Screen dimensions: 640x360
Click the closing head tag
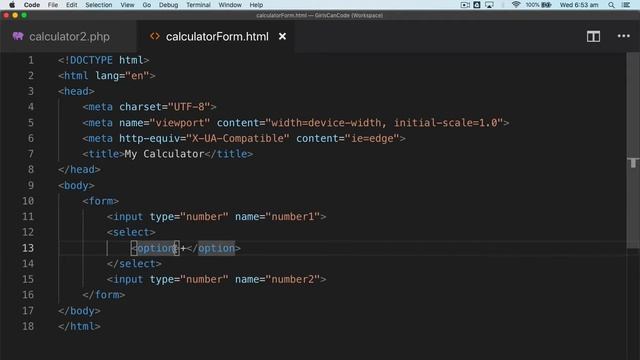(x=79, y=169)
